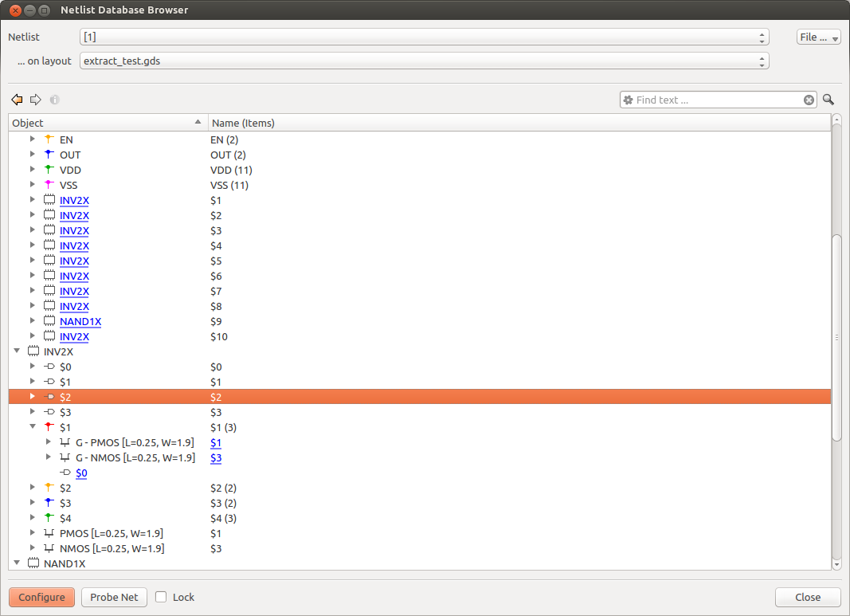Click the green VDD net icon
The image size is (850, 616).
tap(49, 170)
